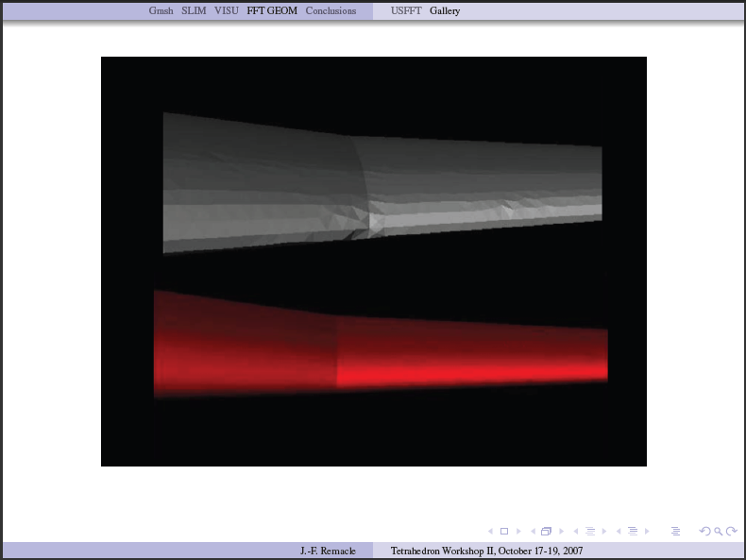Open the Conclusions section
The image size is (746, 560).
[331, 10]
